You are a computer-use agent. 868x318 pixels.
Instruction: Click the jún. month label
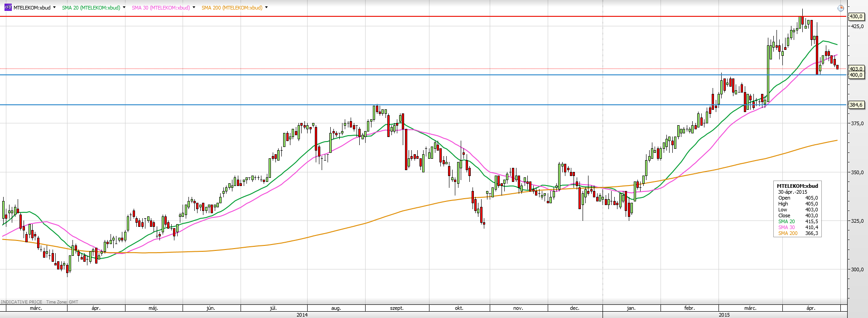211,308
